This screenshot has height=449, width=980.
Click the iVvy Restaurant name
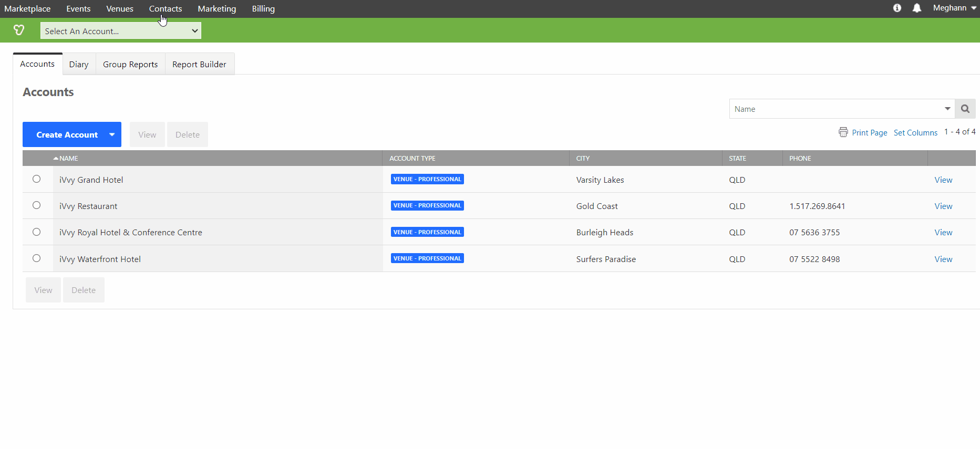(x=88, y=206)
